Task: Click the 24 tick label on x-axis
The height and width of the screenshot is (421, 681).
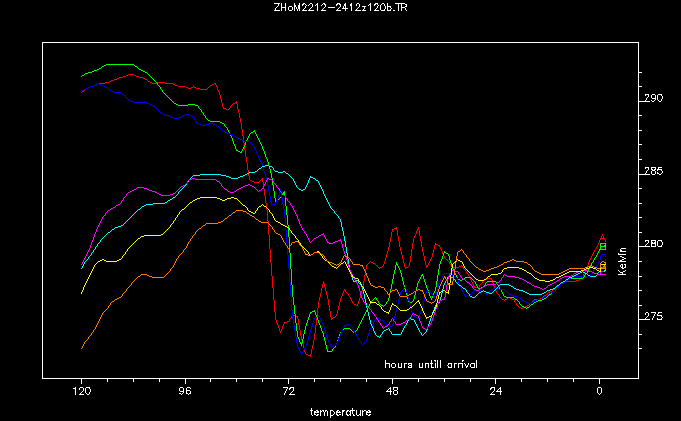Action: point(496,391)
